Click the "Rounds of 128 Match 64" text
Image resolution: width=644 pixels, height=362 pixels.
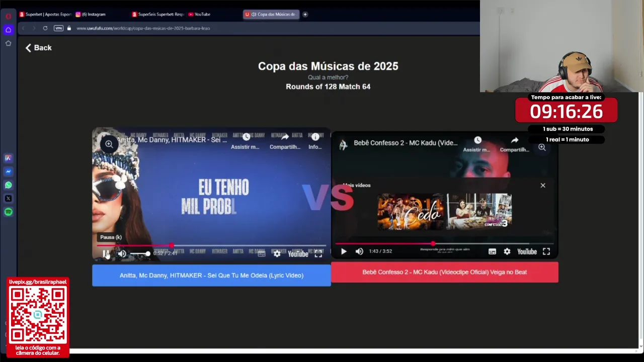(x=328, y=86)
